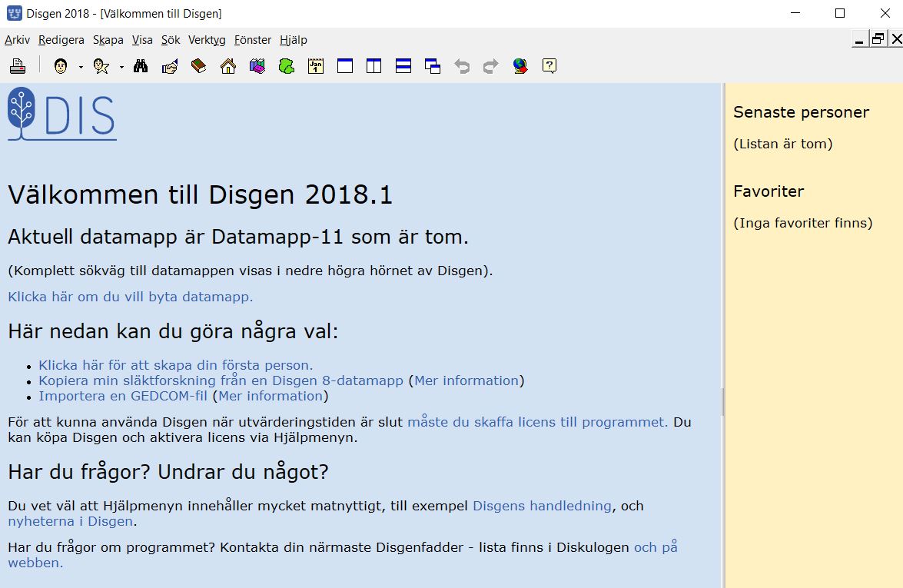Click Kopiera min släktforskning från Disgen 8-datamapp

tap(221, 380)
